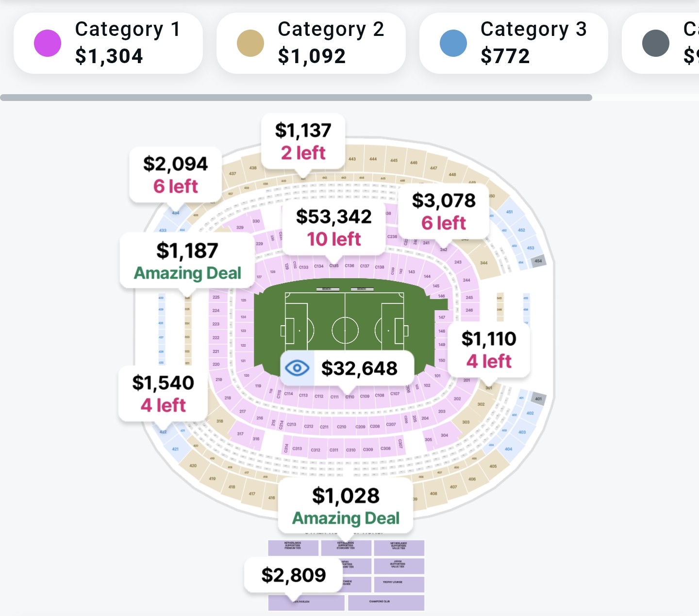699x616 pixels.
Task: Open the $1,110 listing with 4 left
Action: 489,350
